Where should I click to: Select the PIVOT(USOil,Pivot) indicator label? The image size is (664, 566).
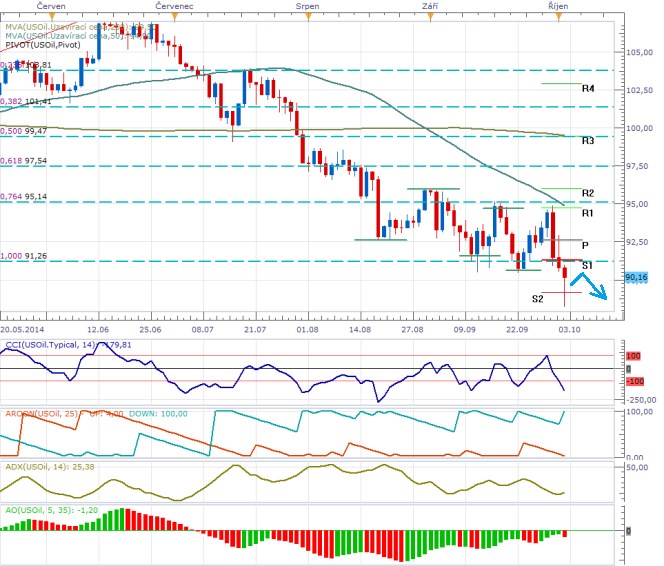point(46,45)
